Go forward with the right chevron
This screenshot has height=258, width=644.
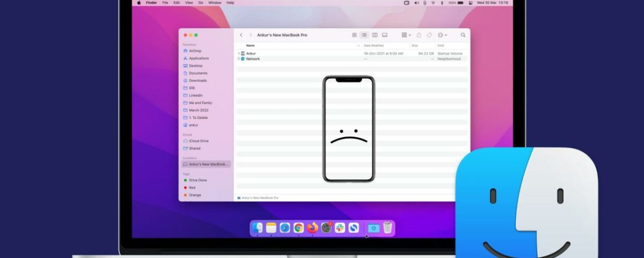click(250, 35)
